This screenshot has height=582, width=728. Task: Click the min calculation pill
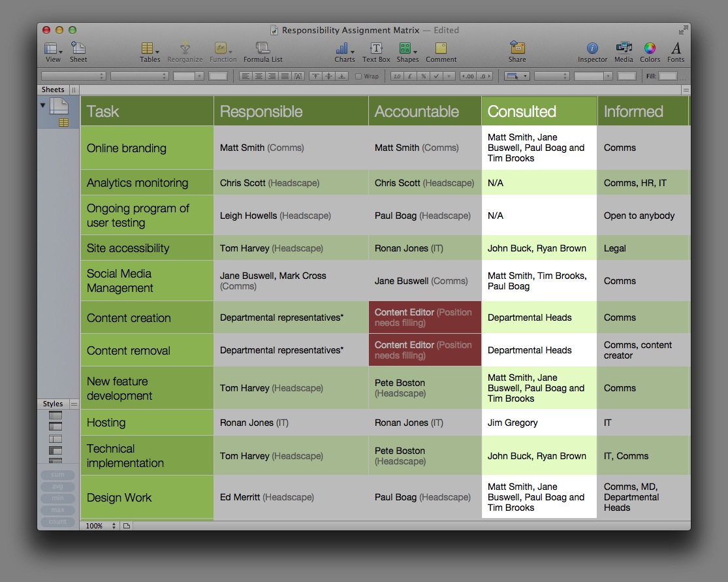pyautogui.click(x=57, y=498)
